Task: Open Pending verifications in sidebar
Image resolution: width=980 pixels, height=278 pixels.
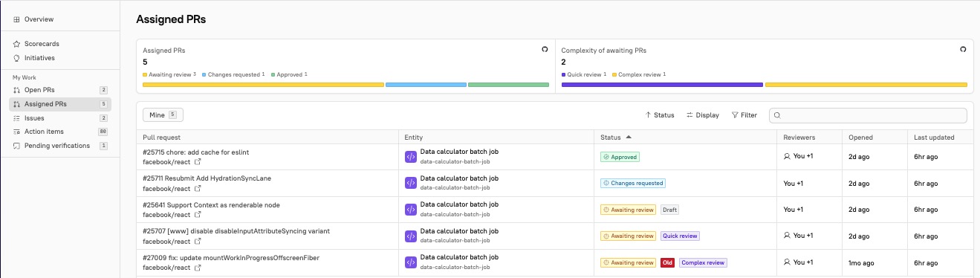Action: point(59,146)
